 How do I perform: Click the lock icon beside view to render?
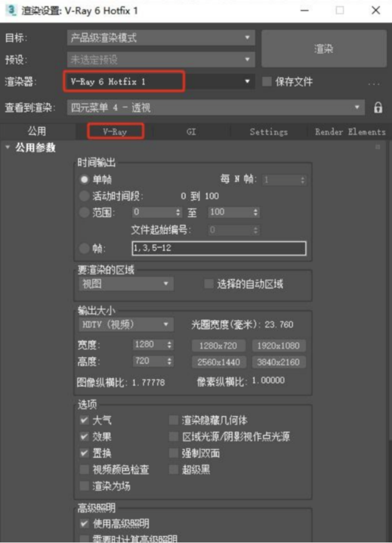point(378,107)
